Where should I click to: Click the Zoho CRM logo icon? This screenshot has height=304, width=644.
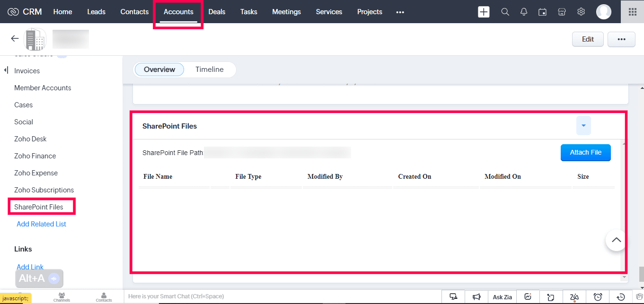(x=13, y=12)
